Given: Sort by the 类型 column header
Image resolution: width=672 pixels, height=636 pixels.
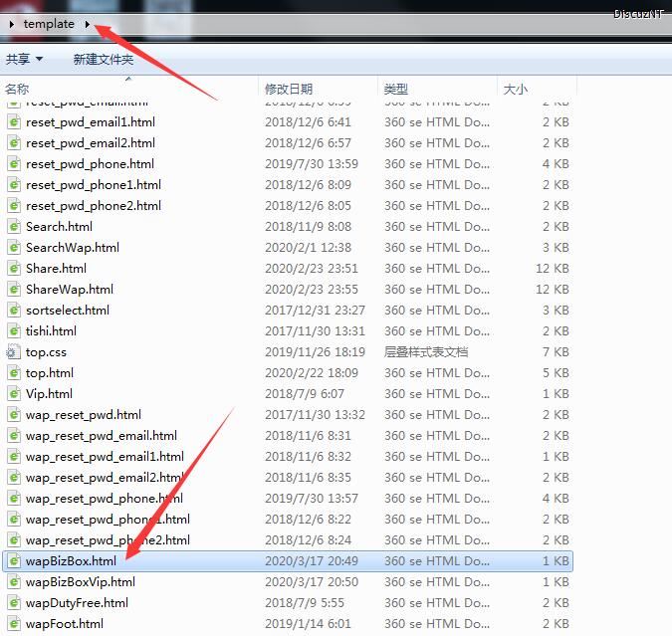Looking at the screenshot, I should [x=395, y=90].
